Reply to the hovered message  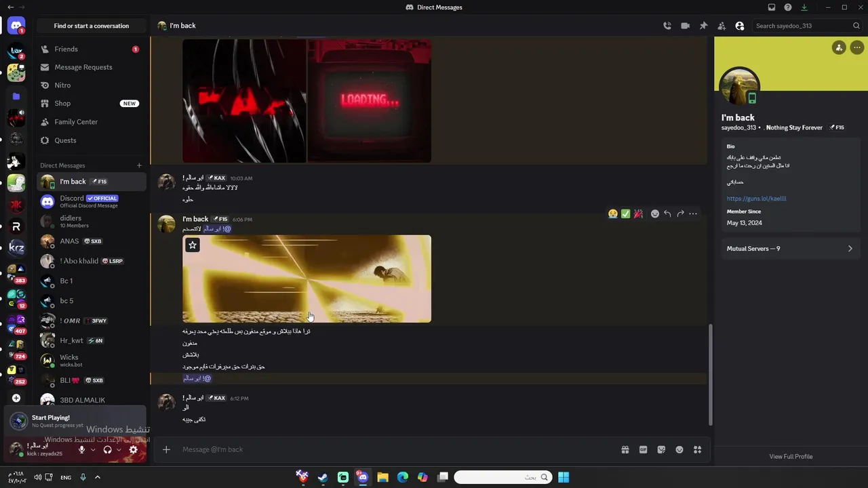(x=667, y=213)
